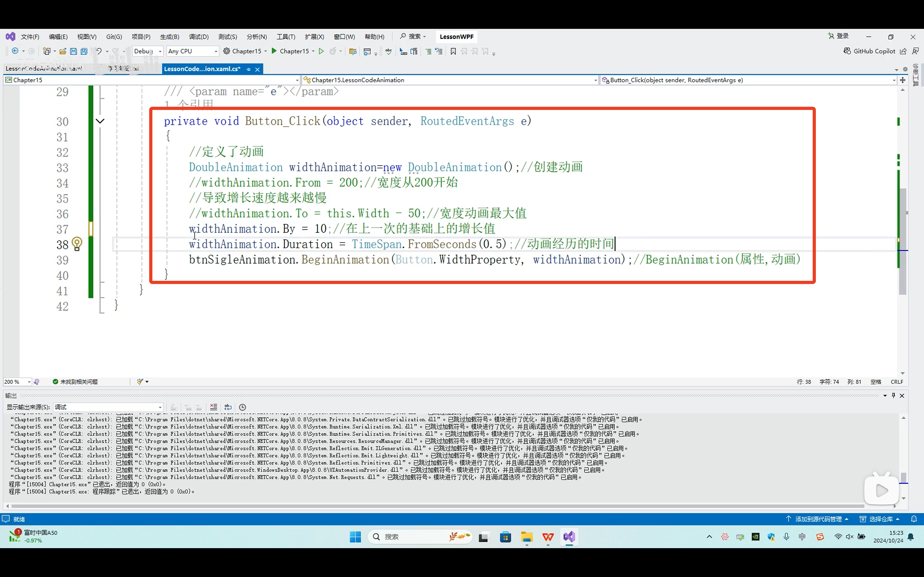Screen dimensions: 924x577
Task: Open Visual Studio from the Windows taskbar
Action: 569,537
